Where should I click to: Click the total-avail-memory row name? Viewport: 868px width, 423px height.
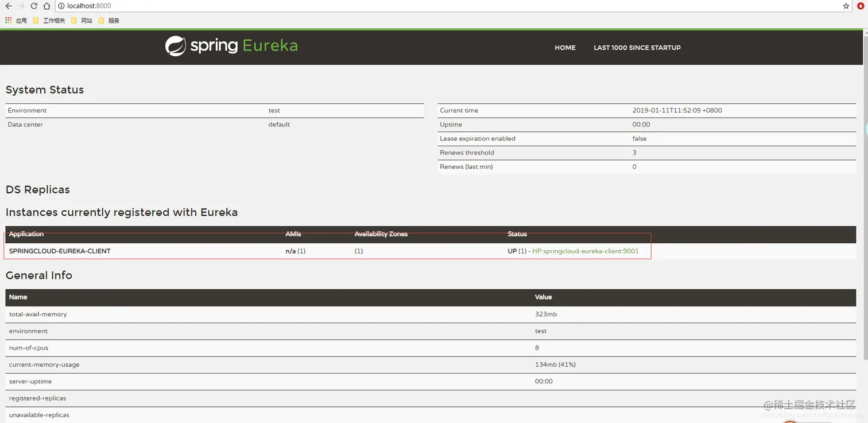click(x=38, y=314)
